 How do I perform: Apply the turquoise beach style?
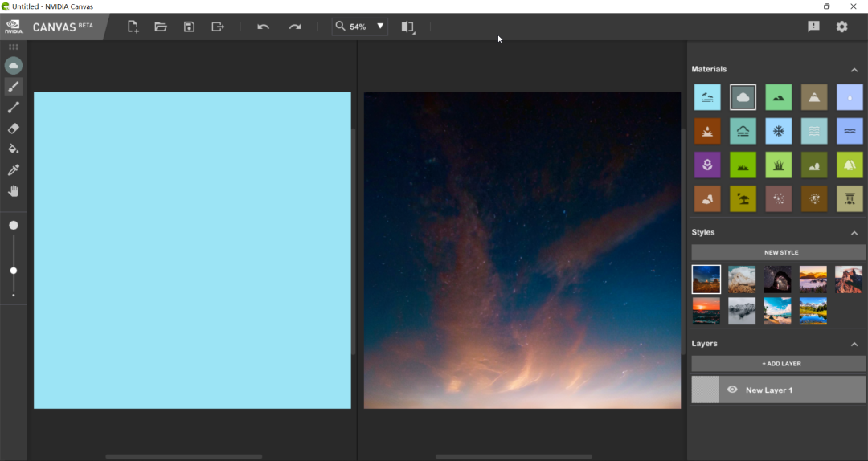coord(777,311)
